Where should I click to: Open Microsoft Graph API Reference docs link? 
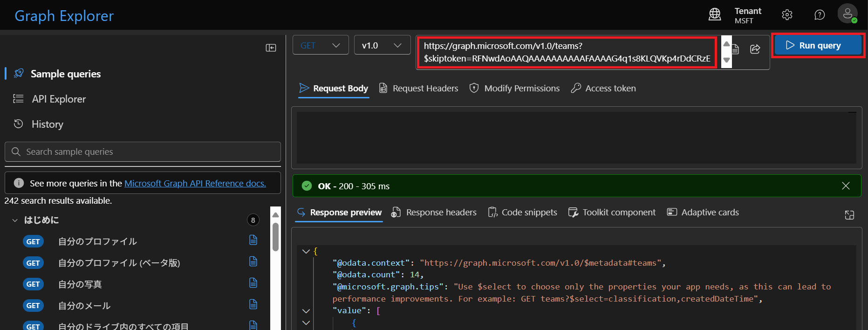click(x=195, y=184)
